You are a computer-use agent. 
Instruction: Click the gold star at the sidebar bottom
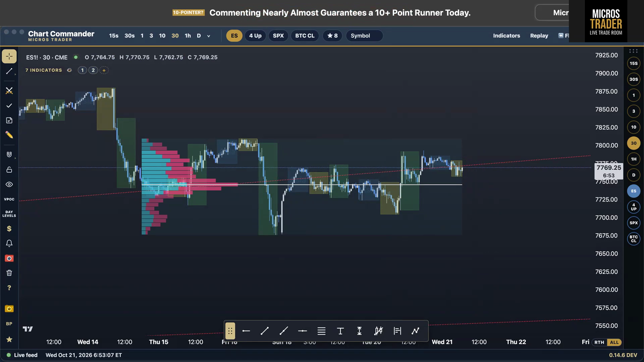click(9, 339)
